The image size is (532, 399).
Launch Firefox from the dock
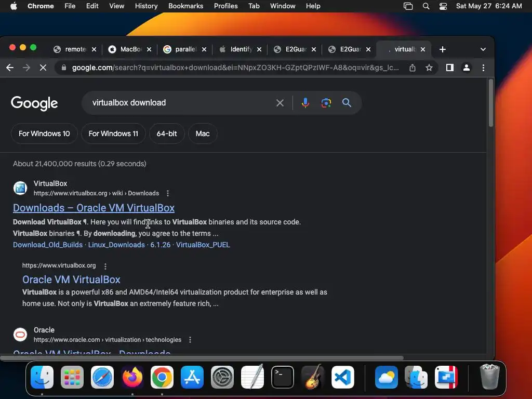(x=132, y=377)
